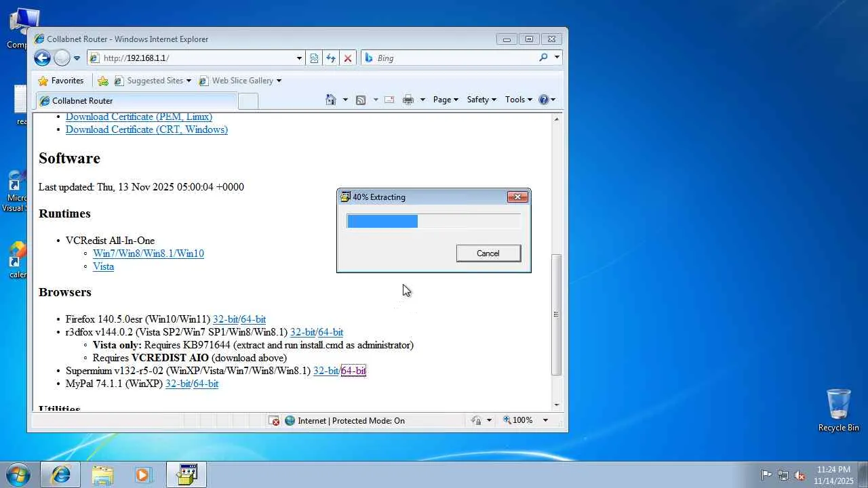This screenshot has height=488, width=868.
Task: Open the Safety menu
Action: 481,100
